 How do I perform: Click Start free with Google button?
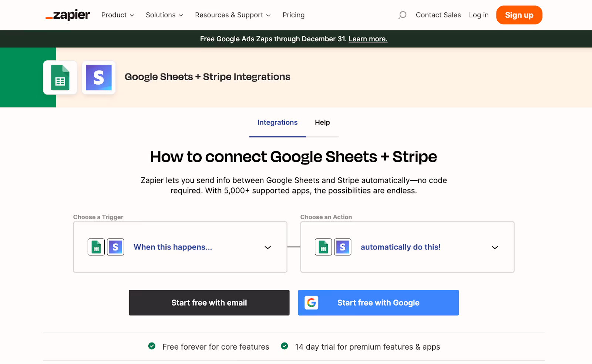pos(379,303)
